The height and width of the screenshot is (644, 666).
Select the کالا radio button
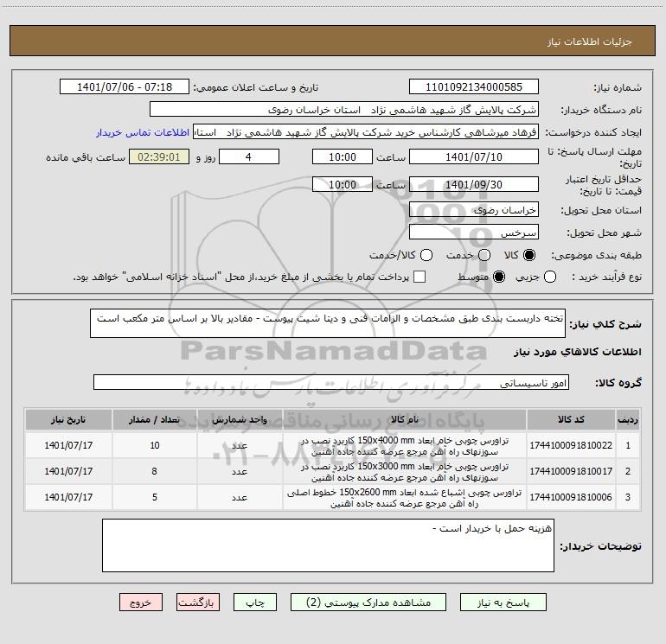[529, 255]
